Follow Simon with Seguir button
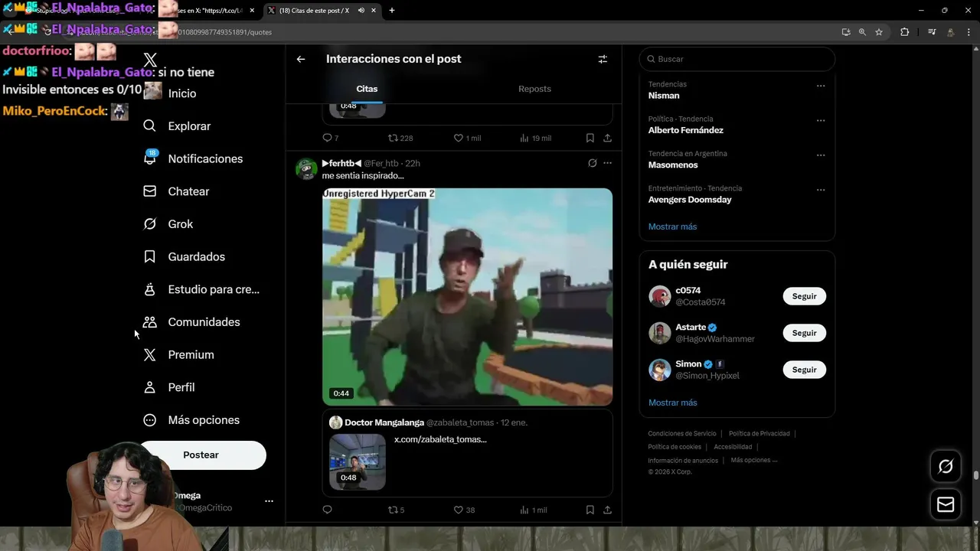 click(x=804, y=370)
